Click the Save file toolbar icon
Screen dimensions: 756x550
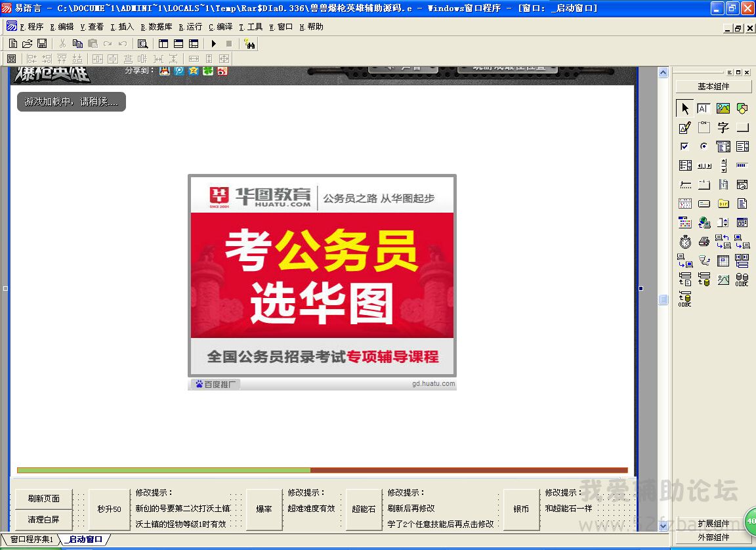click(x=42, y=43)
